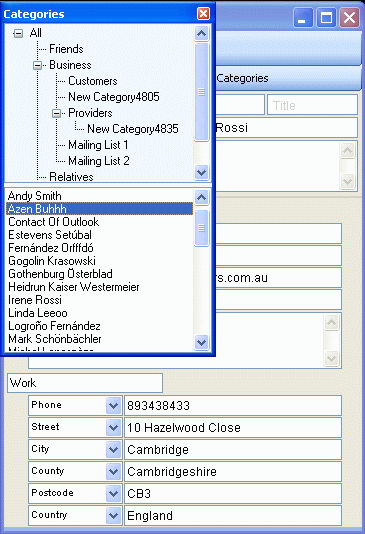
Task: Open the Street field type dropdown
Action: tap(113, 427)
